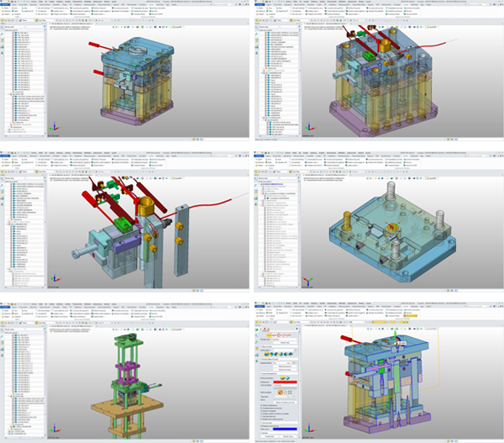The image size is (504, 443).
Task: Click Distancia ribbon tool in top-left window
Action: coord(6,11)
